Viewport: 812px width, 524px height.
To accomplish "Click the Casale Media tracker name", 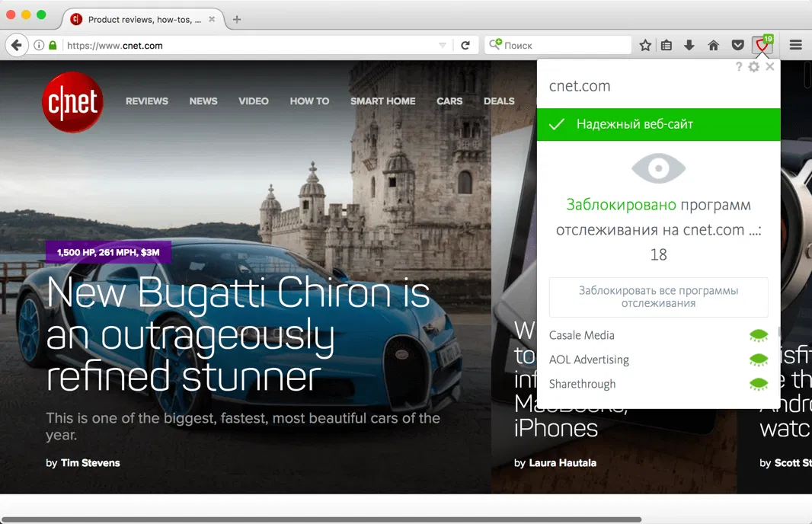I will [x=581, y=336].
